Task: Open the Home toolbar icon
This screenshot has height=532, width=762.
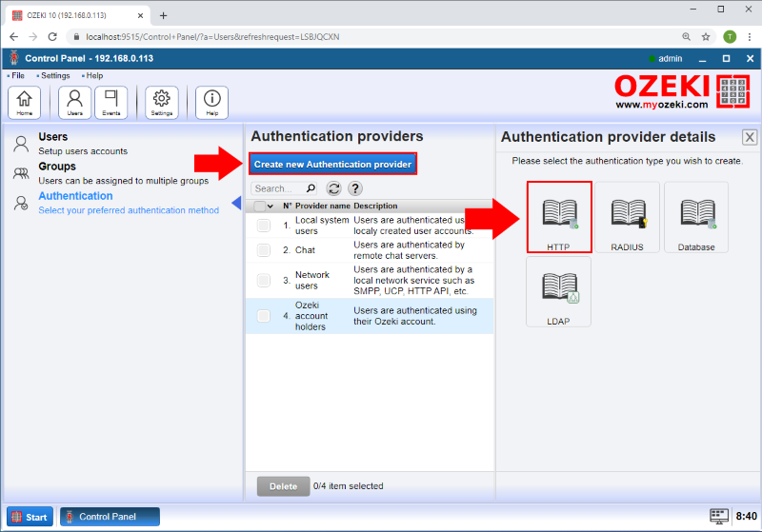Action: point(25,103)
